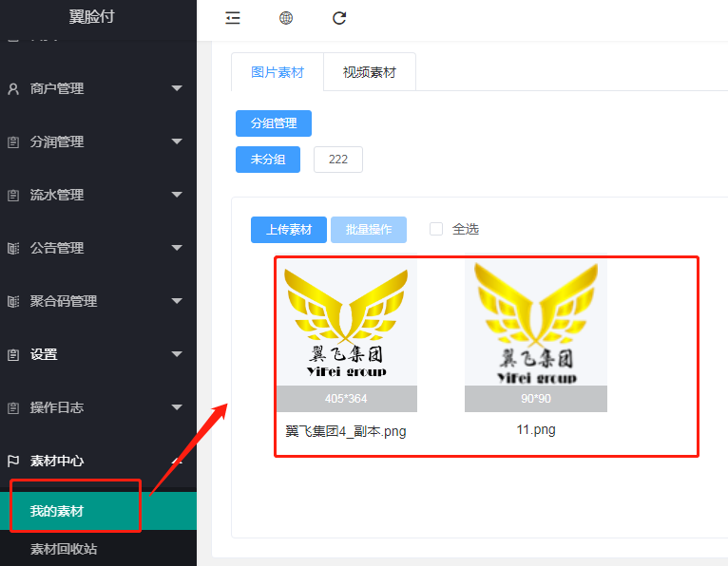This screenshot has height=566, width=728.
Task: Expand the 操作日志 dropdown arrow
Action: [177, 407]
